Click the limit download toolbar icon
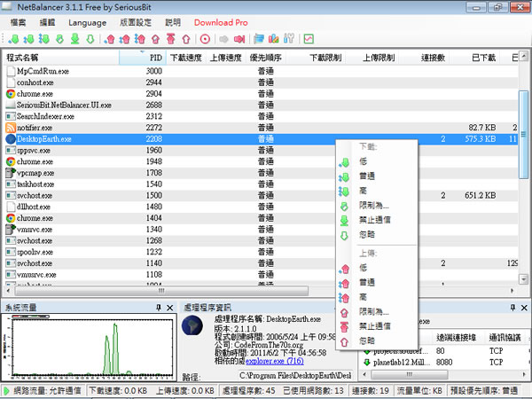Image resolution: width=532 pixels, height=399 pixels. tap(59, 39)
